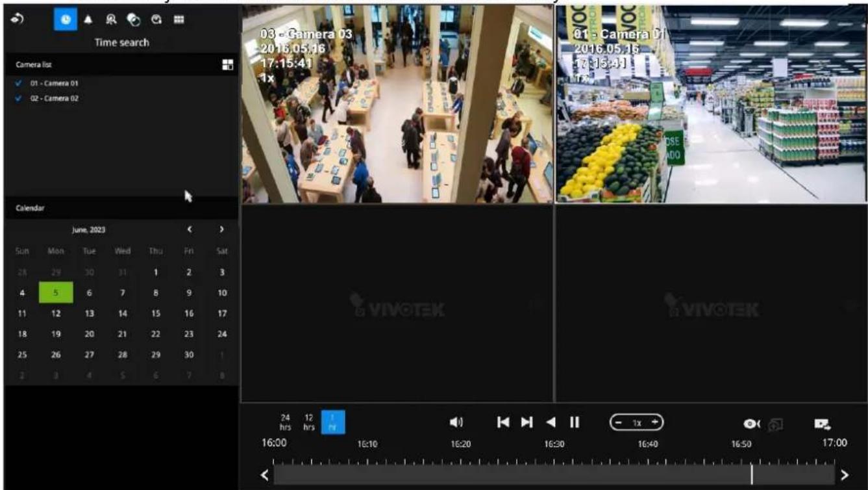Pick June 10 in the calendar
This screenshot has width=868, height=490.
tap(222, 292)
